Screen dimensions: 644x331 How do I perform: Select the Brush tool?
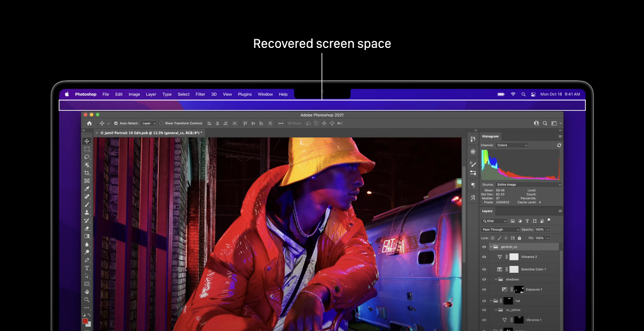pos(87,205)
